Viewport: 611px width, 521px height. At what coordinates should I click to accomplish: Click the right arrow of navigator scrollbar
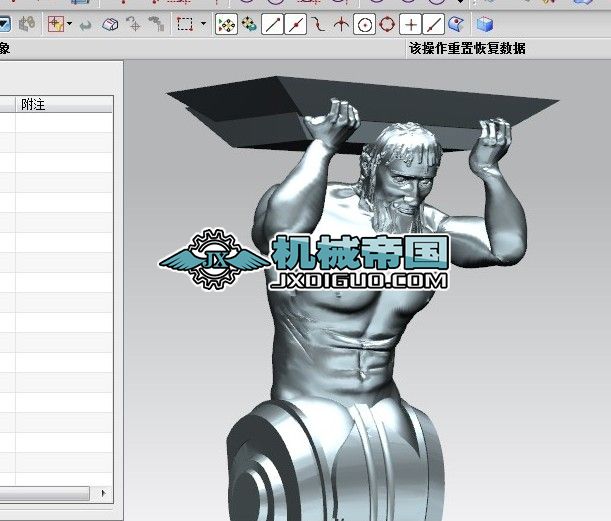click(x=103, y=493)
